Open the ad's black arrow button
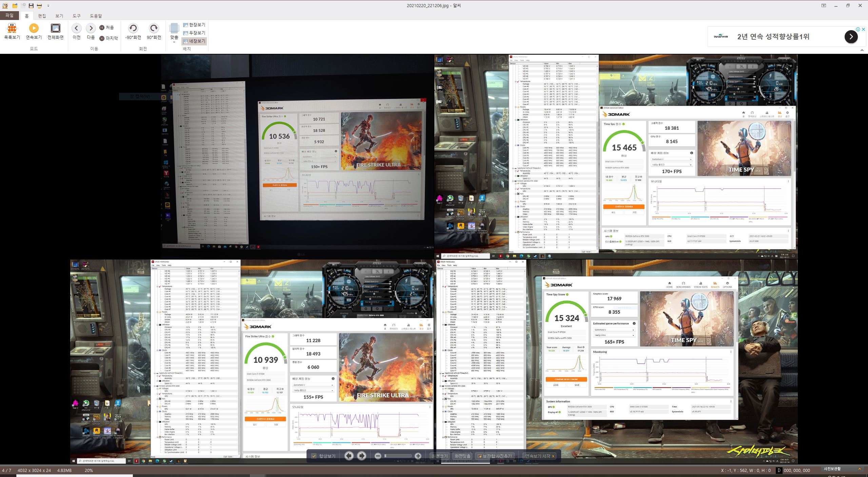868x477 pixels. pos(851,37)
